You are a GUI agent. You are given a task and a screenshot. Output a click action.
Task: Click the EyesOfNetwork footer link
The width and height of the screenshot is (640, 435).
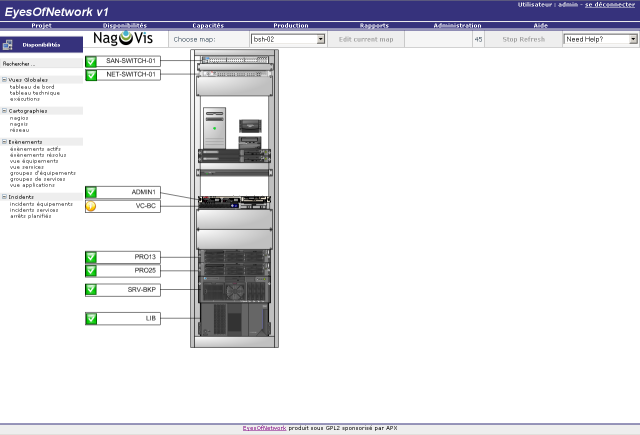[264, 428]
